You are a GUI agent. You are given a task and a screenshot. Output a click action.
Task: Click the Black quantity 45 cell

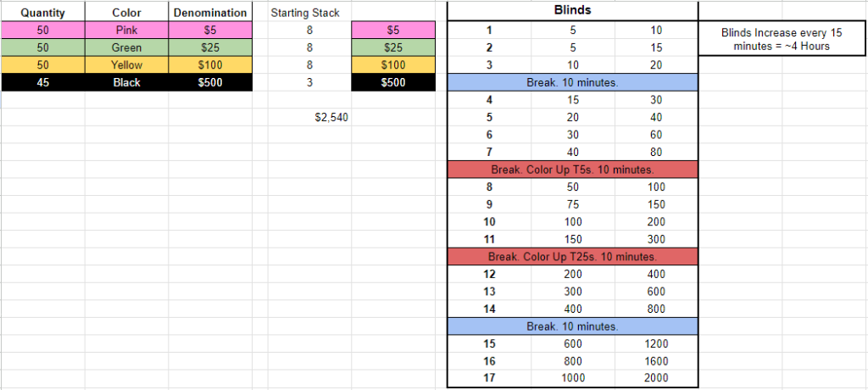coord(42,82)
